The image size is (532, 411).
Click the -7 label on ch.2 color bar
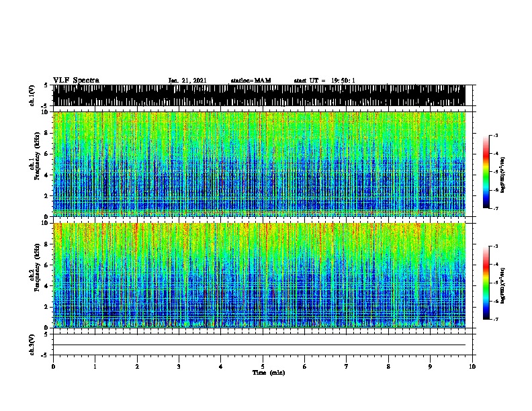click(496, 319)
